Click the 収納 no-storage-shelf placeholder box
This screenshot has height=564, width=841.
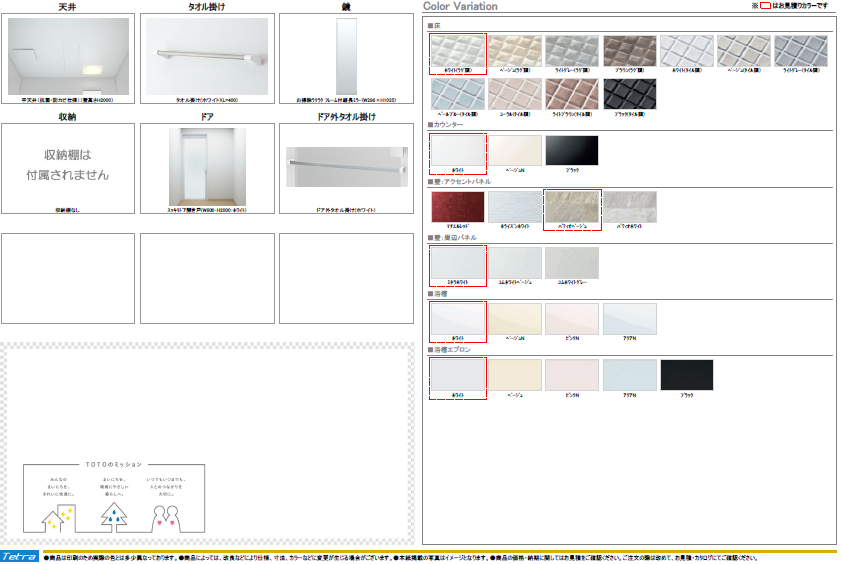pyautogui.click(x=68, y=167)
